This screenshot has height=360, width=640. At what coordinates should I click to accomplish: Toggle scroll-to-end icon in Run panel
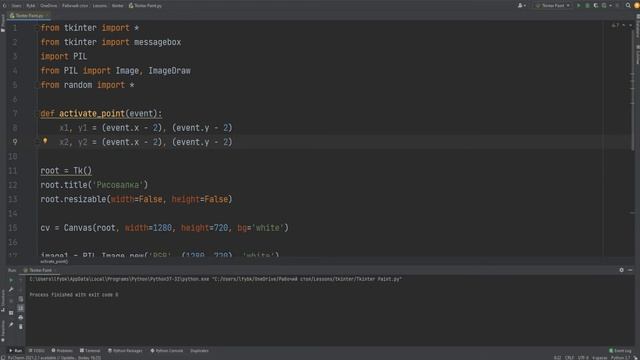[20, 308]
